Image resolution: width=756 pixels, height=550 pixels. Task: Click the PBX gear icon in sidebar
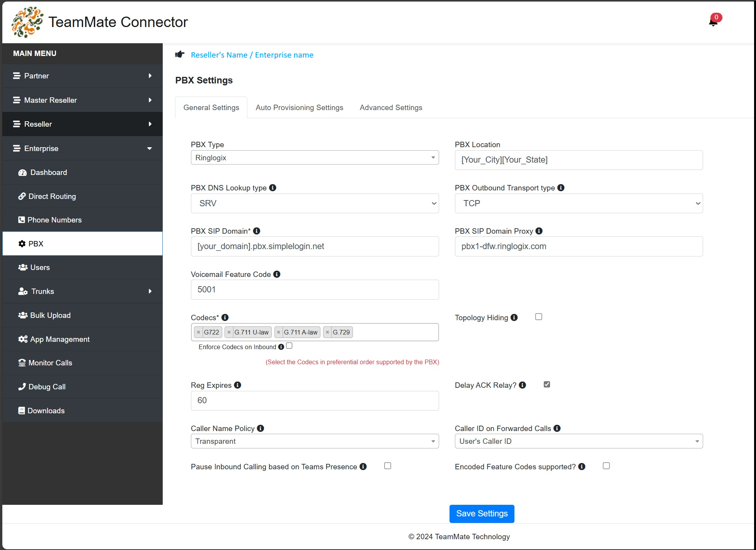pos(22,244)
